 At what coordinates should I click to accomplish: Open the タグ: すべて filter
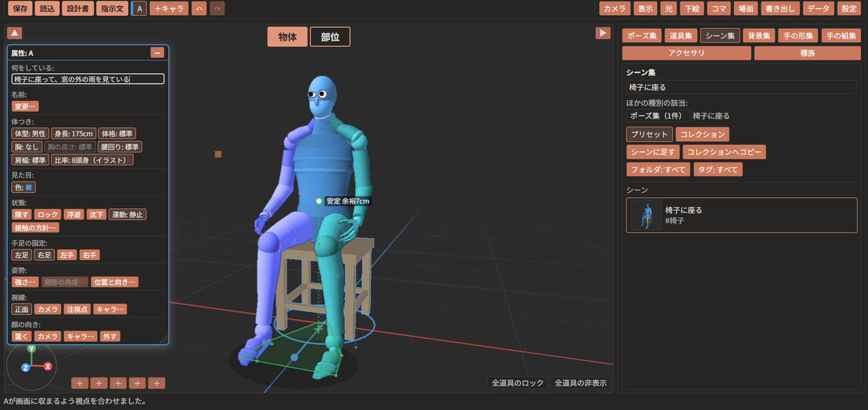(718, 169)
